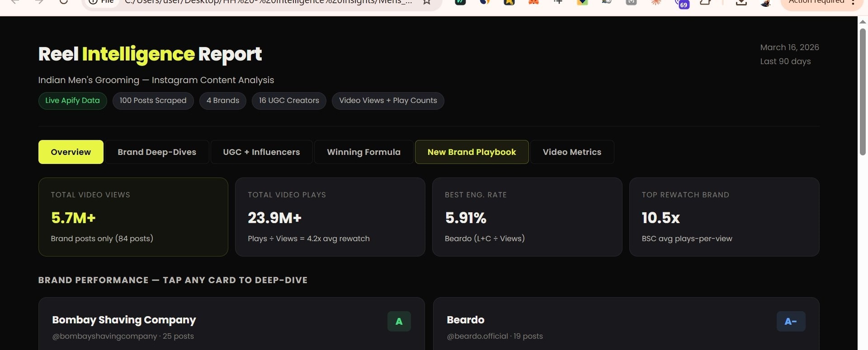Click 'BSC avg plays-per-view' text
Image resolution: width=868 pixels, height=350 pixels.
point(687,238)
